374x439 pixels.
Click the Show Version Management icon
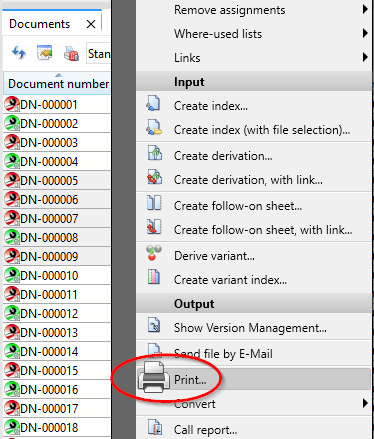[x=154, y=326]
